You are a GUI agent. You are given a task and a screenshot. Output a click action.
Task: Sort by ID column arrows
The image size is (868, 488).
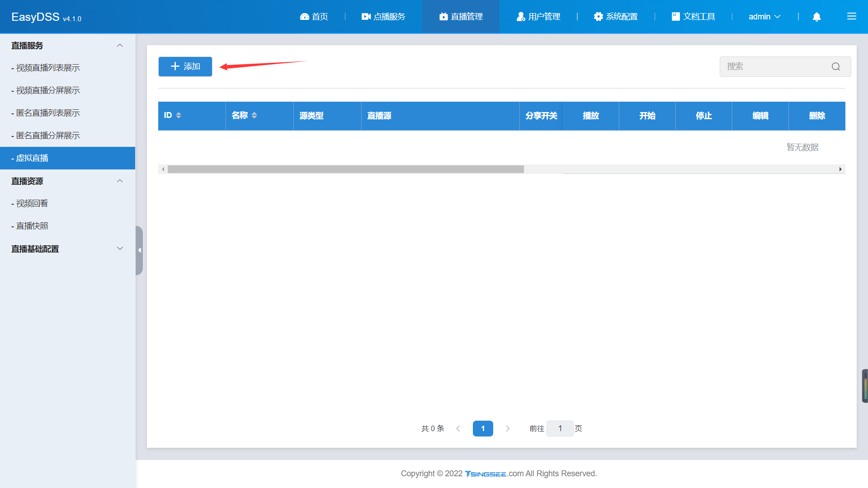(x=179, y=116)
